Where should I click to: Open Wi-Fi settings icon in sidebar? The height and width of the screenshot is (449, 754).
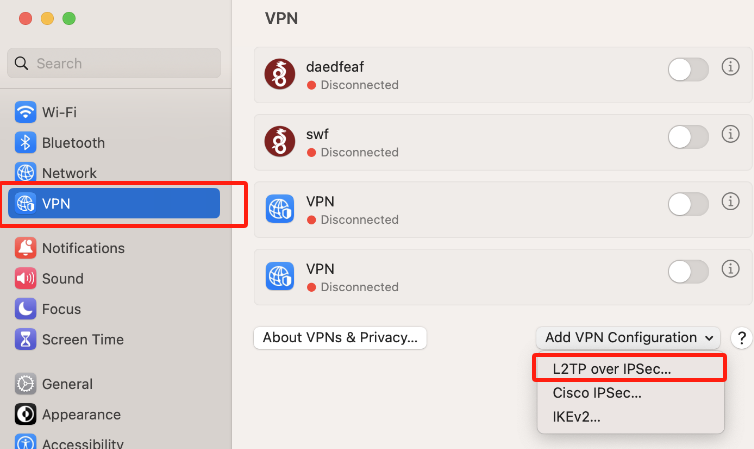pos(25,112)
